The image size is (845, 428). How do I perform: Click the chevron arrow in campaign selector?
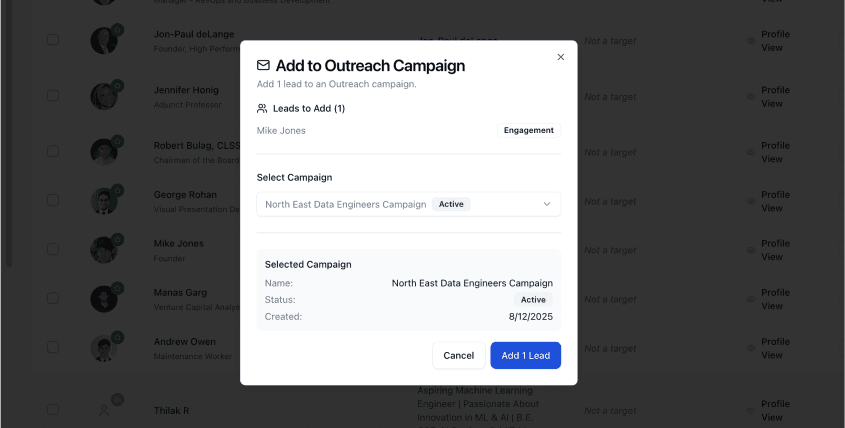pyautogui.click(x=547, y=204)
